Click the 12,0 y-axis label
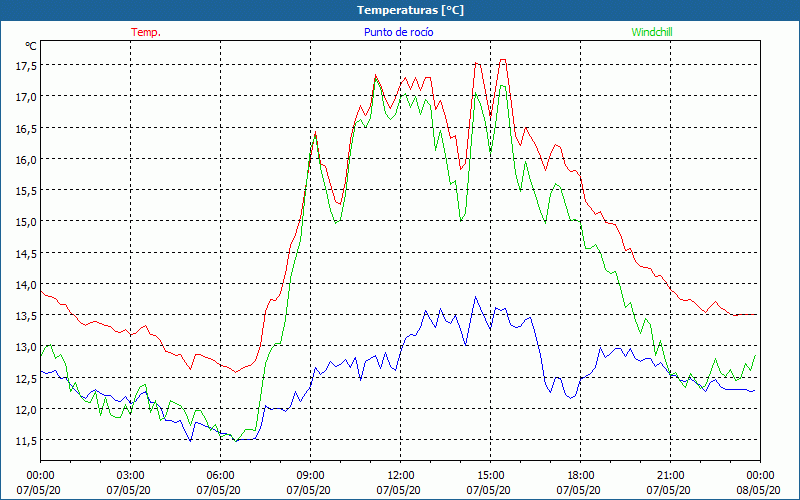The height and width of the screenshot is (500, 800). pos(27,409)
